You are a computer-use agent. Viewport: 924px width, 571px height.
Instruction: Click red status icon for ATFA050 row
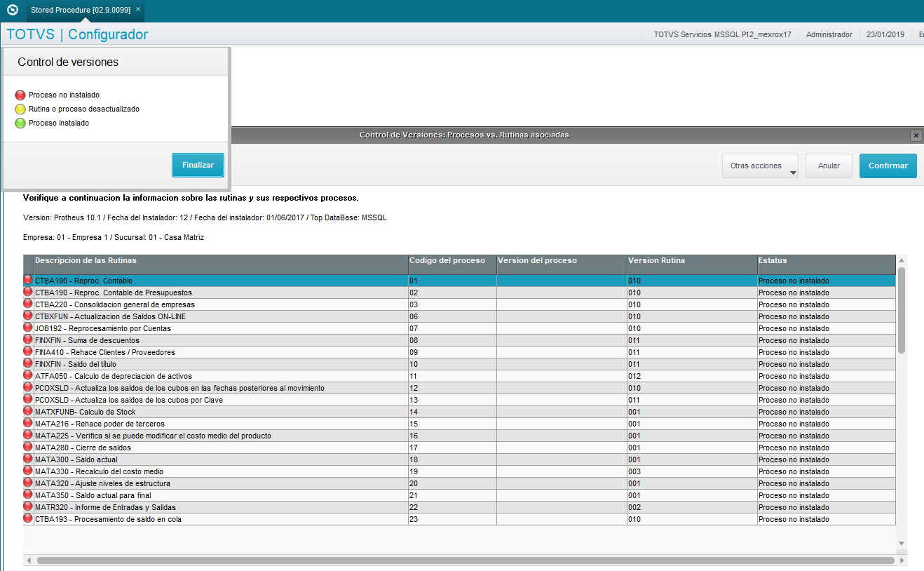click(28, 375)
